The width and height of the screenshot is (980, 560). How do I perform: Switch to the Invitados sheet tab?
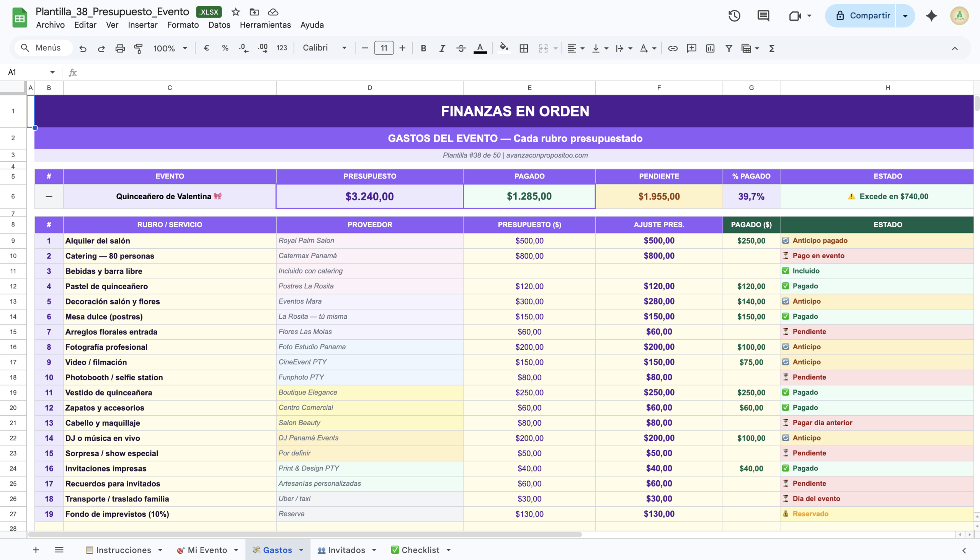[x=346, y=550]
